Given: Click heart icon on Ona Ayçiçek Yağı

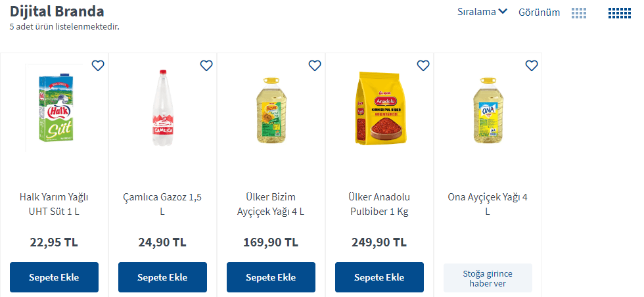Looking at the screenshot, I should click(x=532, y=65).
